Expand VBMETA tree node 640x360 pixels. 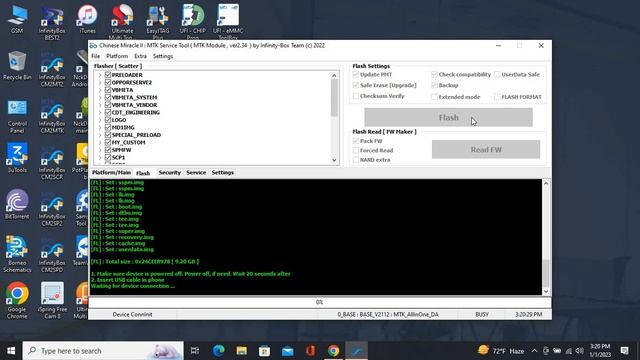100,90
